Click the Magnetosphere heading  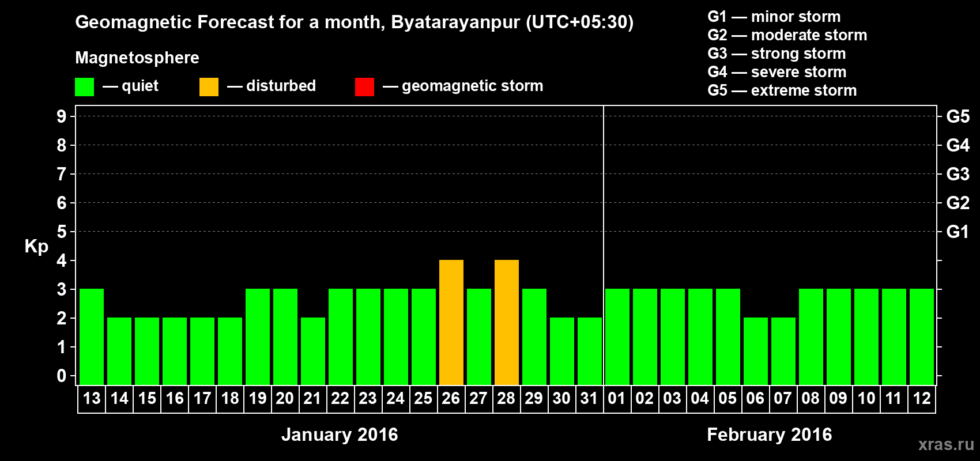click(137, 58)
